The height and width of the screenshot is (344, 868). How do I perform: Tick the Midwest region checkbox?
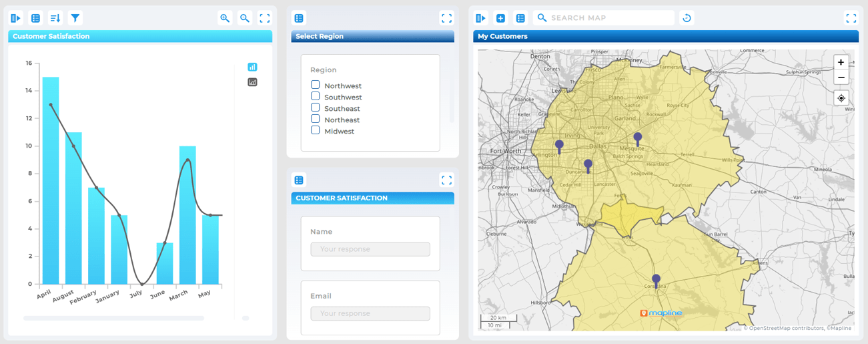click(x=316, y=130)
